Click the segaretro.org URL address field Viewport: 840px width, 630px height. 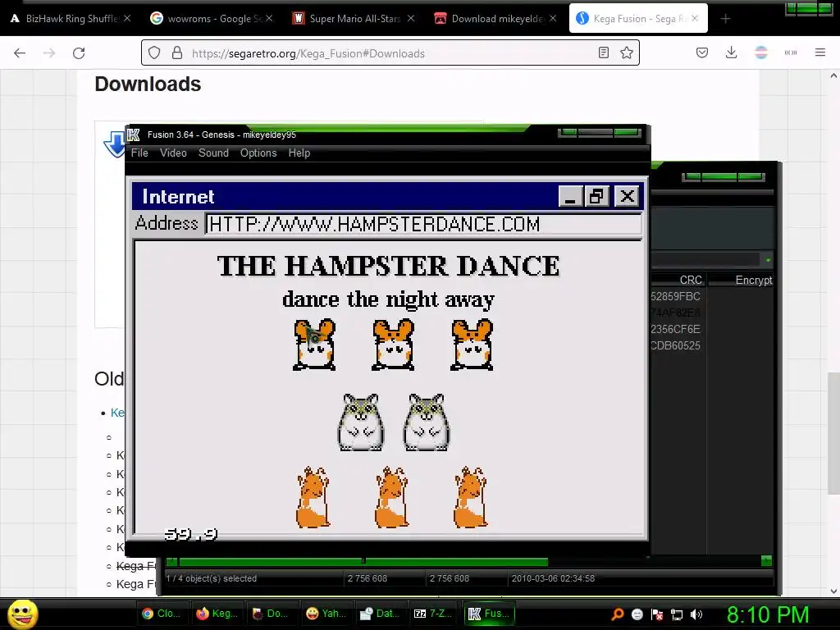tap(390, 53)
